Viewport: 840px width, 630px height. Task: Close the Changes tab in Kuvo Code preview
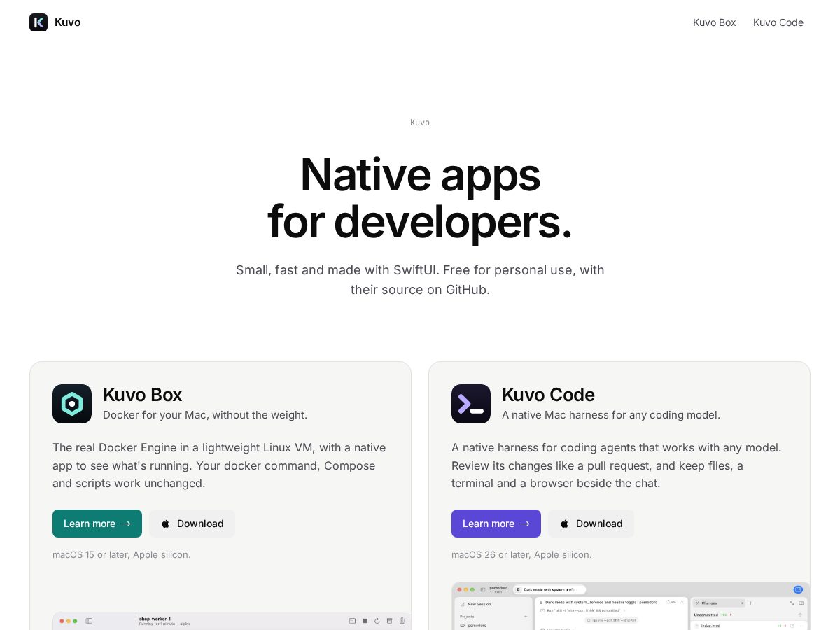click(741, 603)
